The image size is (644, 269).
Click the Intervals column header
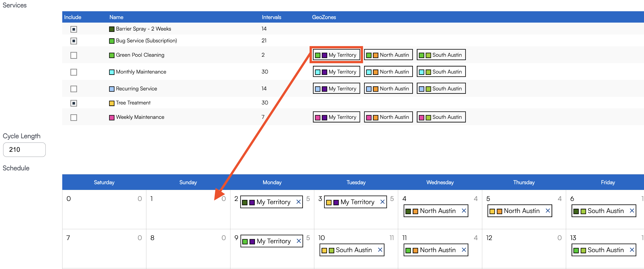271,17
